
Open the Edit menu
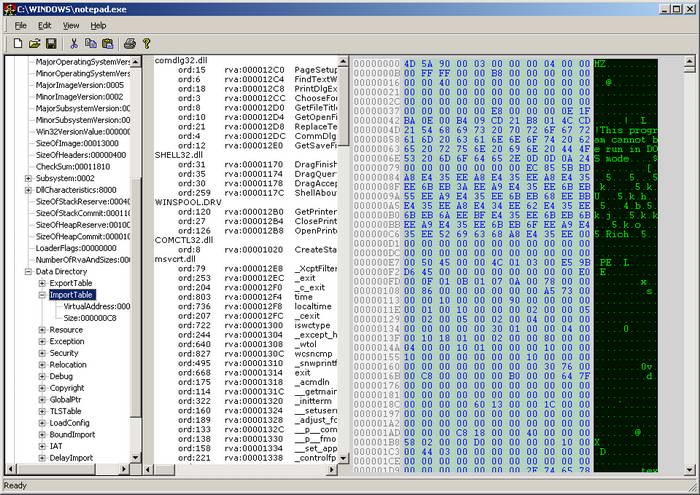44,25
